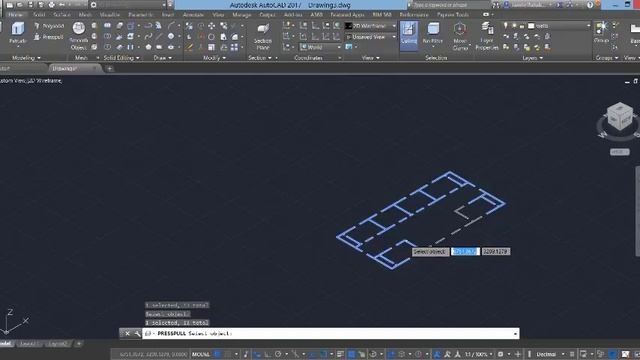
Task: Click the ViewCube in the drawing area
Action: [620, 116]
